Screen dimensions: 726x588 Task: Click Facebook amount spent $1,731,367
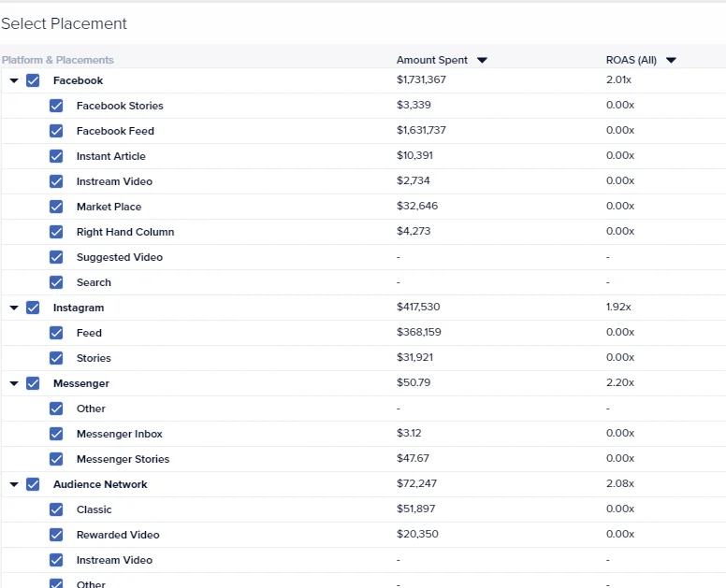(421, 79)
